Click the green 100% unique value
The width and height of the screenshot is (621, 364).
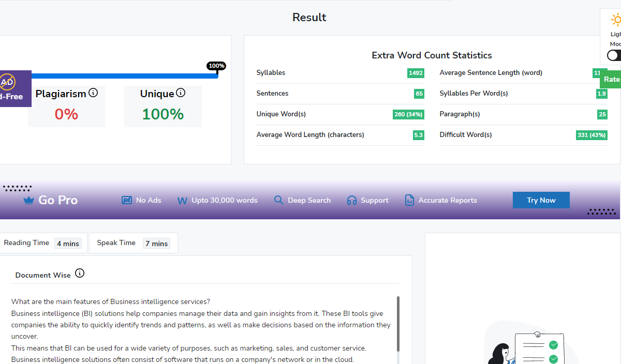point(162,114)
